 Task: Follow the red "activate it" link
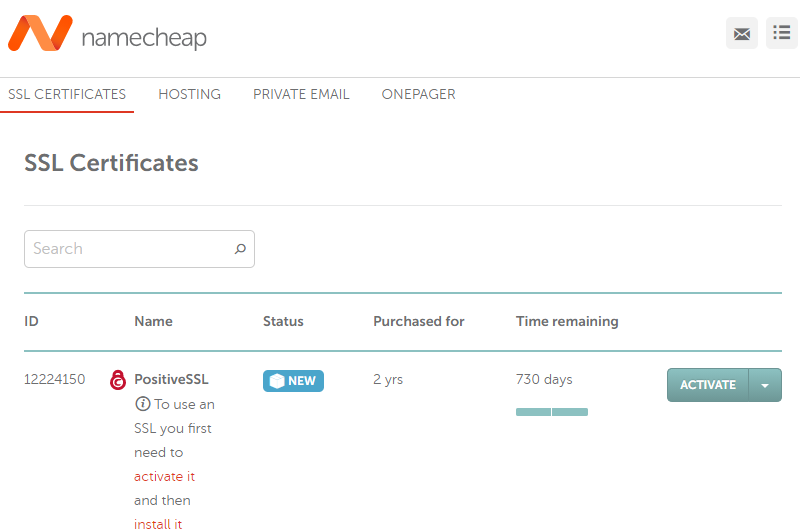point(164,477)
